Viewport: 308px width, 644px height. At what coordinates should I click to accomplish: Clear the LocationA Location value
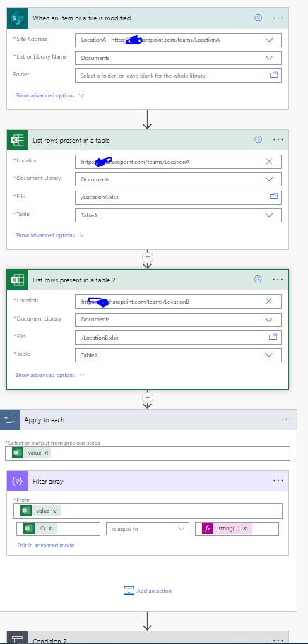pyautogui.click(x=269, y=162)
